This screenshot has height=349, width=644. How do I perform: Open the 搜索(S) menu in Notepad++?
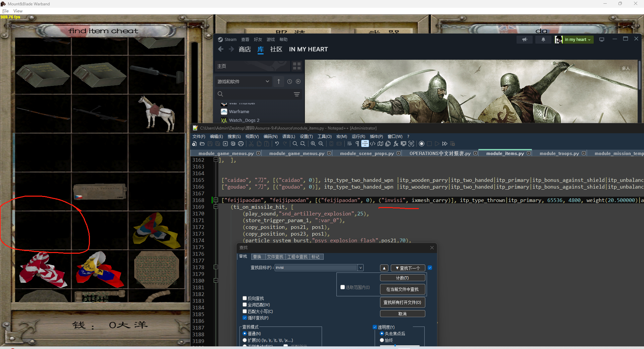tap(234, 137)
